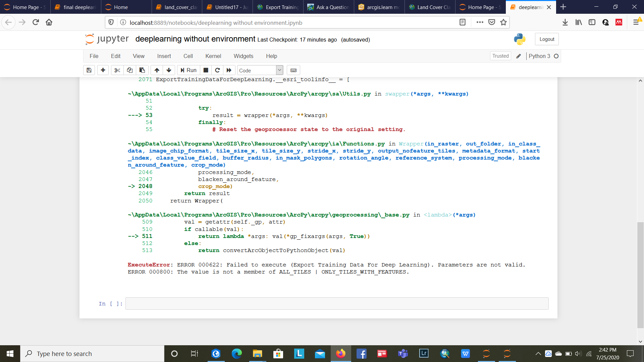This screenshot has height=362, width=644.
Task: Show site information for localhost
Action: coord(123,22)
